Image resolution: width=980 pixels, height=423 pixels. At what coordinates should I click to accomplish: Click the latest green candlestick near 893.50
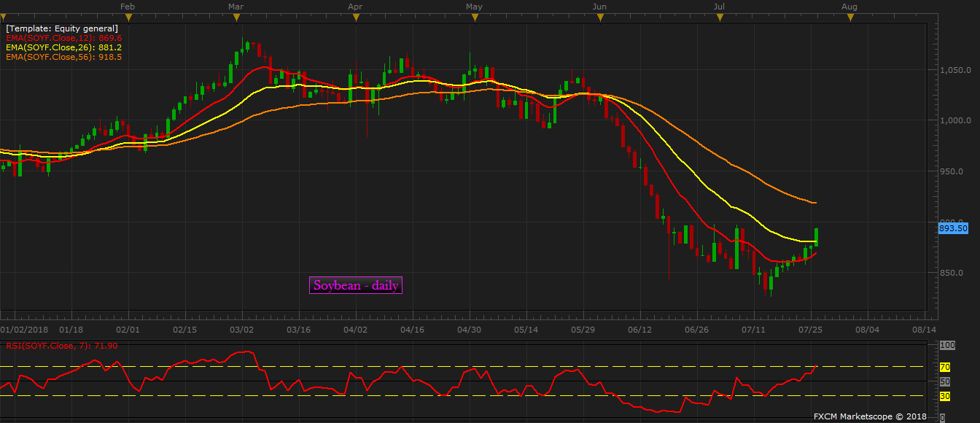click(x=816, y=237)
